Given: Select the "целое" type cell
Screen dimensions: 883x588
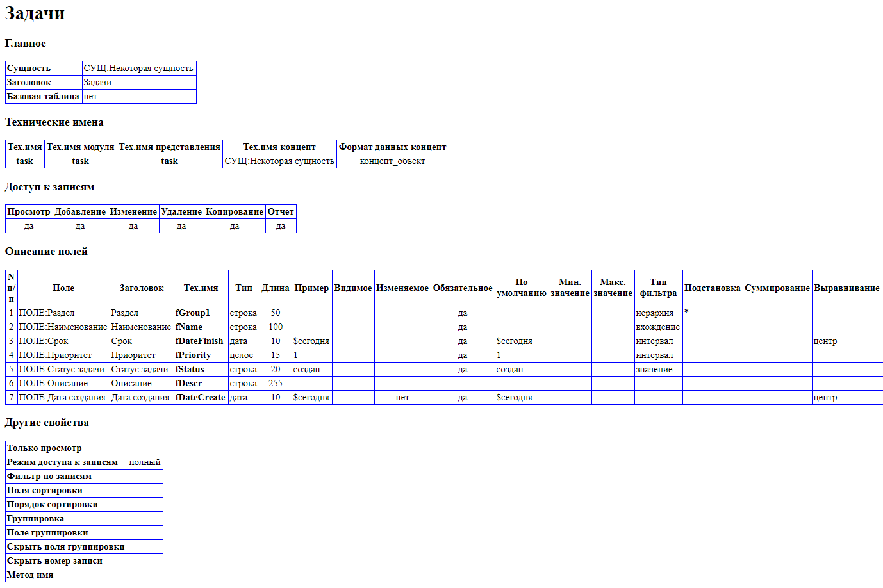Looking at the screenshot, I should [244, 355].
